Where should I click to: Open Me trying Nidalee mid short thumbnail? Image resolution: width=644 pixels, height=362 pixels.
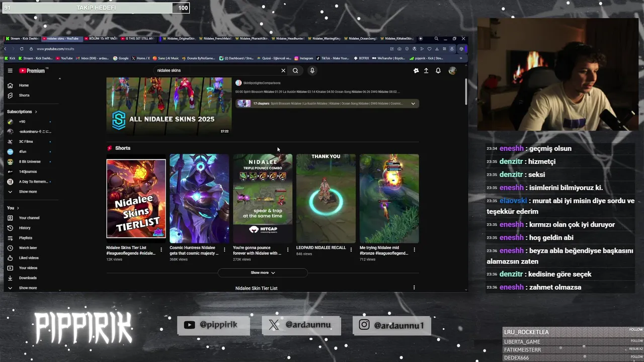tap(389, 199)
